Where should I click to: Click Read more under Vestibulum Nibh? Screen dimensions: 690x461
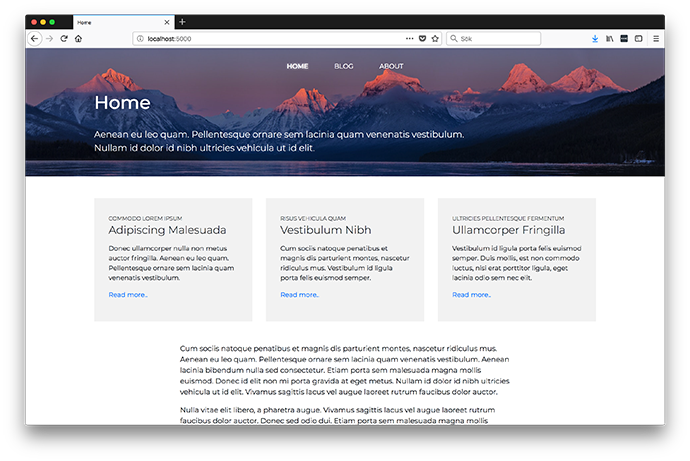tap(300, 295)
